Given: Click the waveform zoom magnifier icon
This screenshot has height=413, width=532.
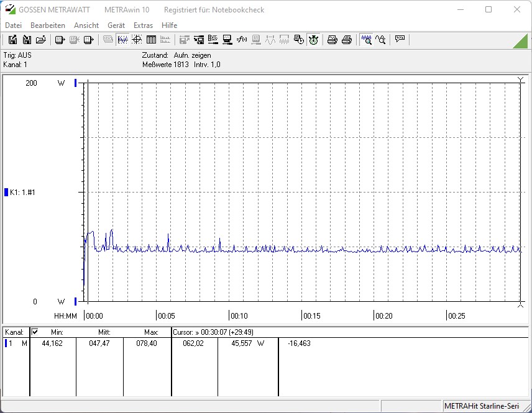Looking at the screenshot, I should tap(367, 40).
